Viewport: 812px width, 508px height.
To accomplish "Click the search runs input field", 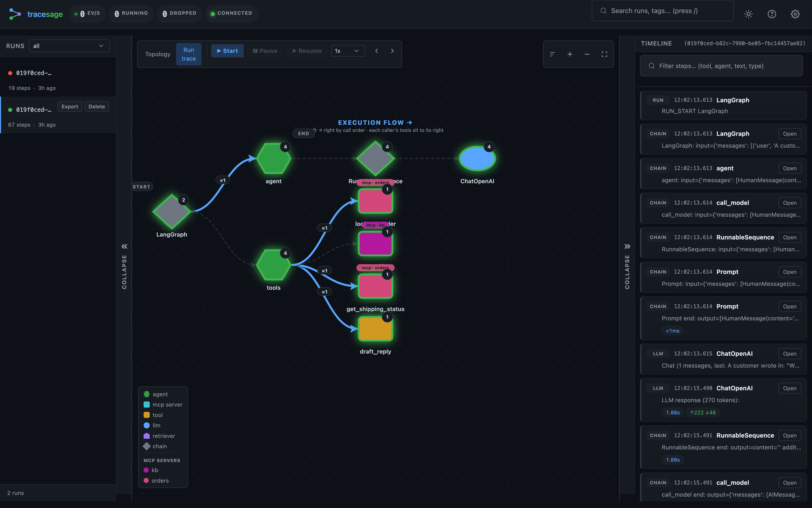I will (662, 11).
